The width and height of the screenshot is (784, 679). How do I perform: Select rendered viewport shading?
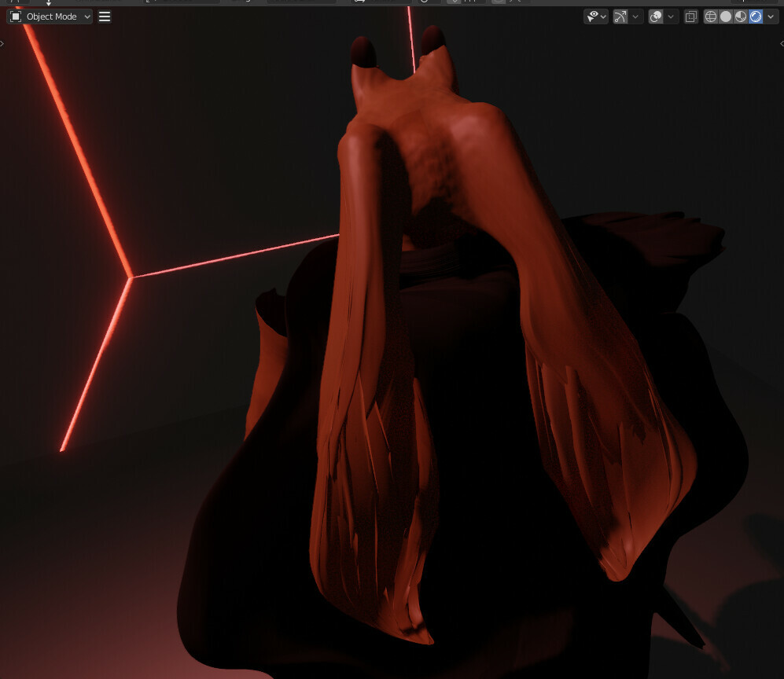tap(756, 17)
